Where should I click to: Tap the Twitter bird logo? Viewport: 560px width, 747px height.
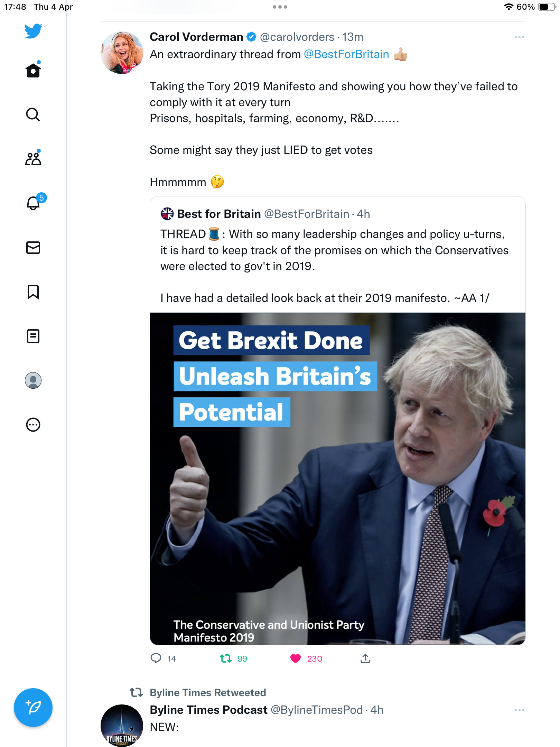tap(33, 31)
